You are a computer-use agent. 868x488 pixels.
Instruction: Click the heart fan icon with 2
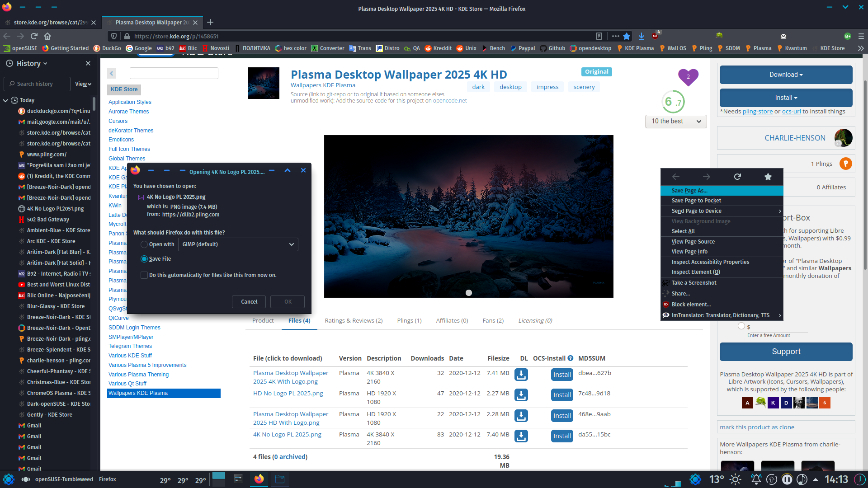pyautogui.click(x=688, y=77)
